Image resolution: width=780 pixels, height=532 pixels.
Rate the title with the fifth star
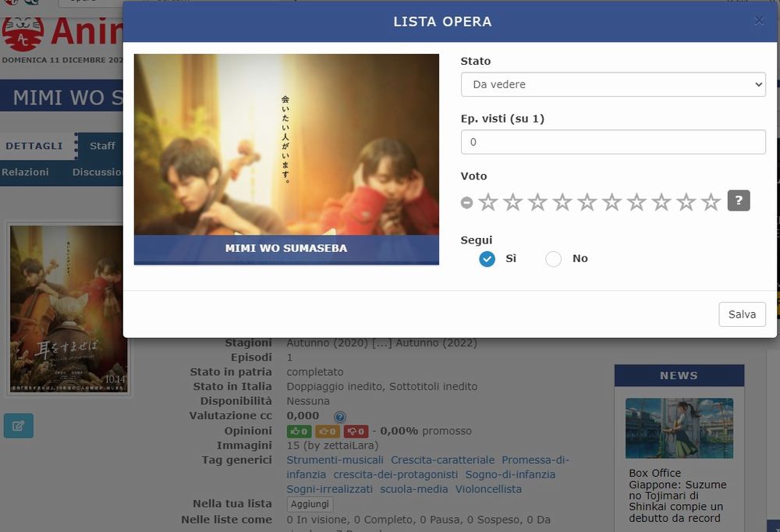click(x=587, y=202)
